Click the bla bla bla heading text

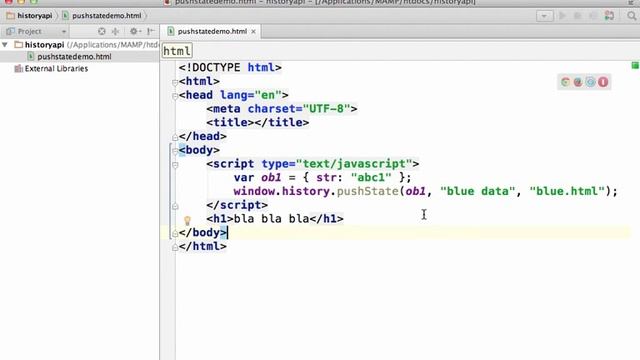click(271, 219)
